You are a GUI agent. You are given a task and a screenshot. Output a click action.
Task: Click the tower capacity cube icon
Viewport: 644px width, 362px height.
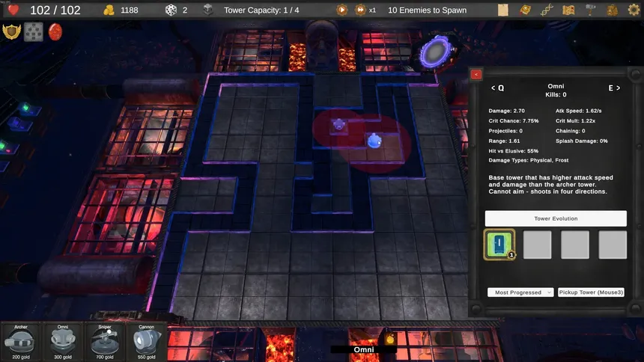208,10
